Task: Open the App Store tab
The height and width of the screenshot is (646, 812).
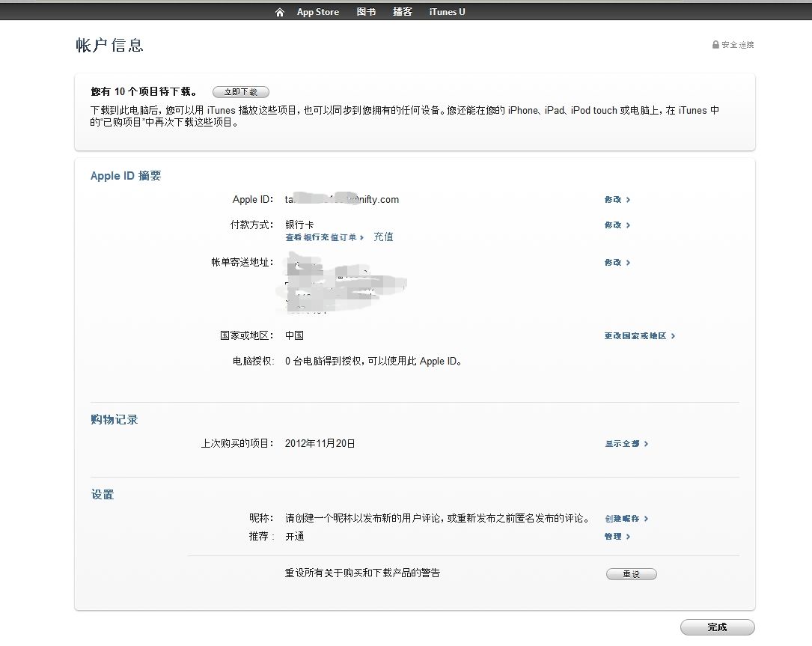Action: click(317, 12)
